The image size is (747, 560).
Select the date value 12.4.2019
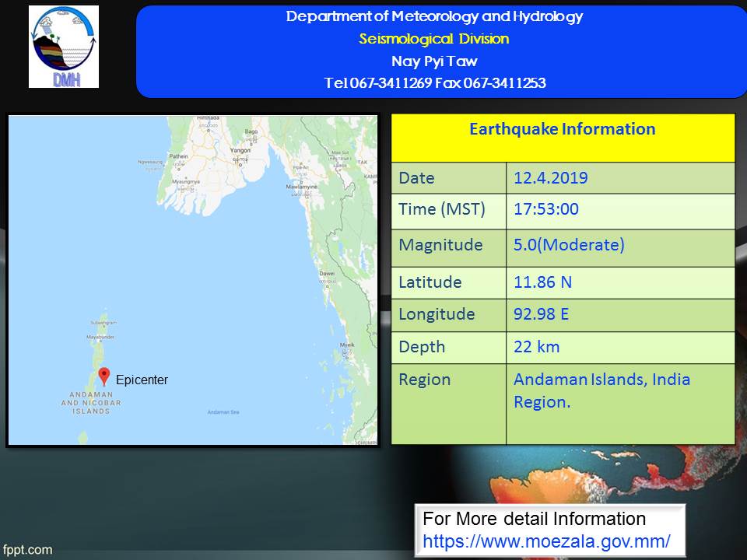click(550, 178)
